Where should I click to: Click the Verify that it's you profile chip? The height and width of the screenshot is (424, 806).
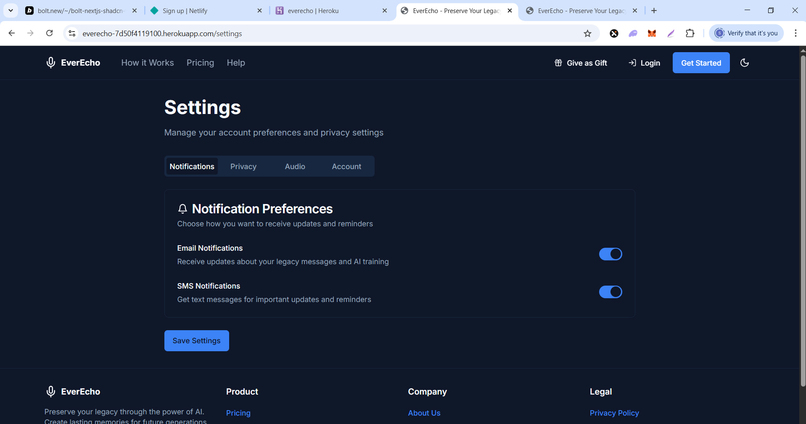[746, 33]
